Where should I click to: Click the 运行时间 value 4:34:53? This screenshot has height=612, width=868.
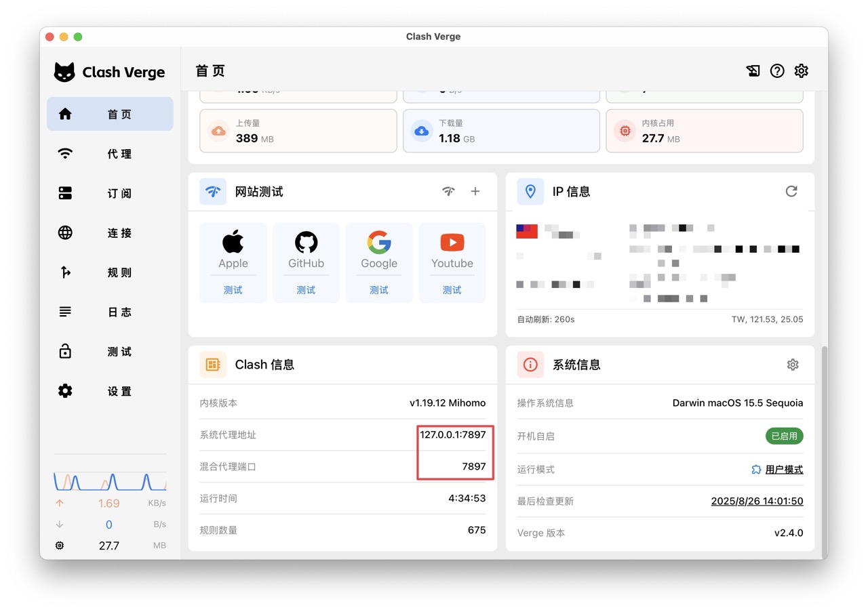pyautogui.click(x=467, y=498)
